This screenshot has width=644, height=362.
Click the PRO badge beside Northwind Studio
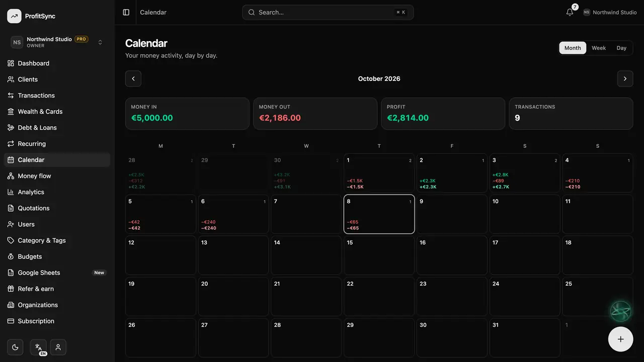point(82,39)
